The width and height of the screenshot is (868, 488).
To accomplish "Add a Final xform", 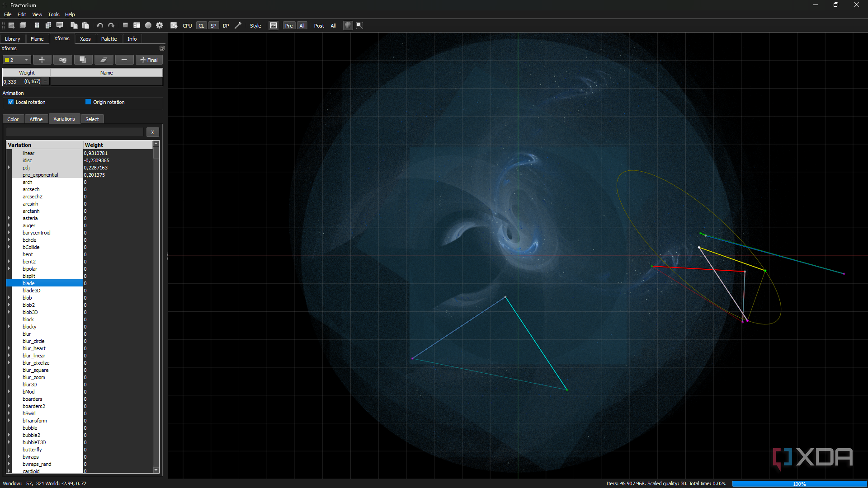I will (149, 60).
